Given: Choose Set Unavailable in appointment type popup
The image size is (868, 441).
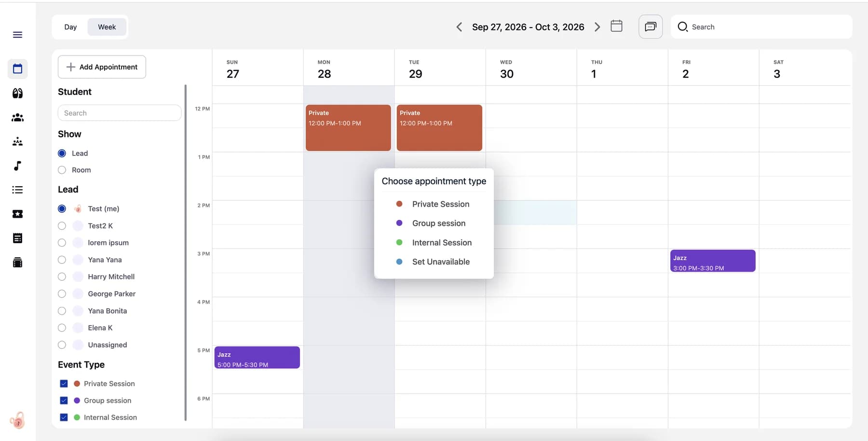Looking at the screenshot, I should (433, 262).
